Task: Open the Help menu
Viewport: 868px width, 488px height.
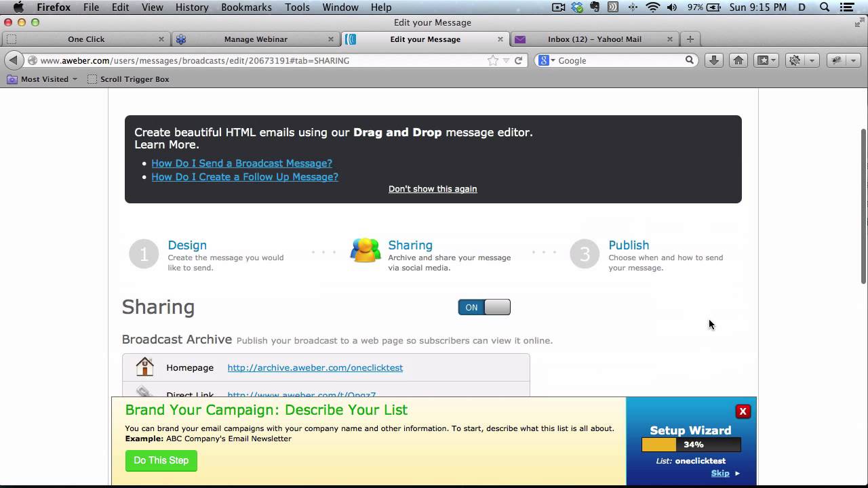Action: pos(381,7)
